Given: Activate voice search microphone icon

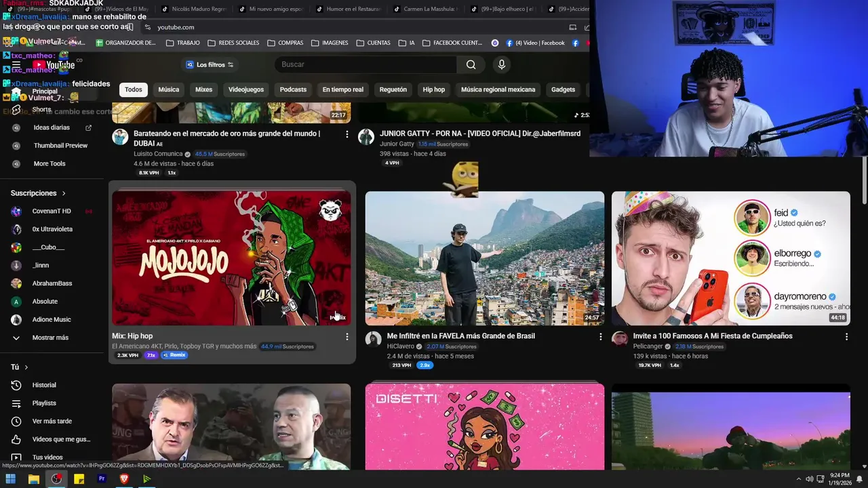Looking at the screenshot, I should click(502, 64).
